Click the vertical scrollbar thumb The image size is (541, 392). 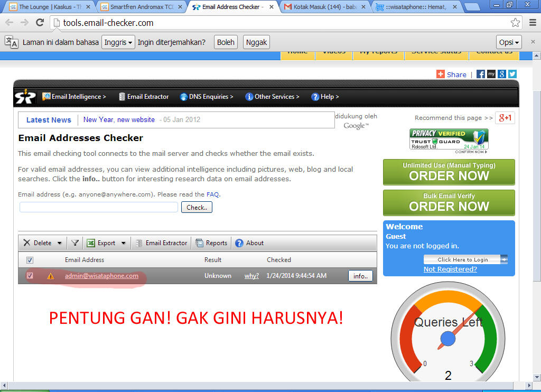pyautogui.click(x=537, y=185)
